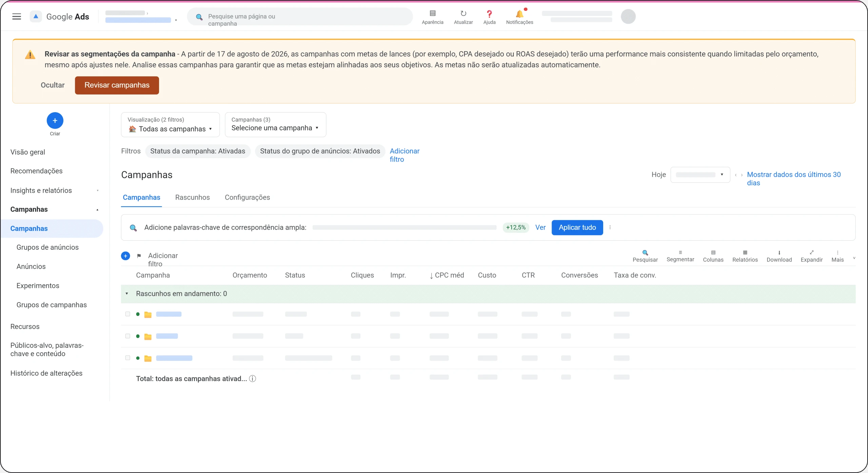Click the folder icon in first campaign row
This screenshot has width=868, height=473.
(148, 314)
